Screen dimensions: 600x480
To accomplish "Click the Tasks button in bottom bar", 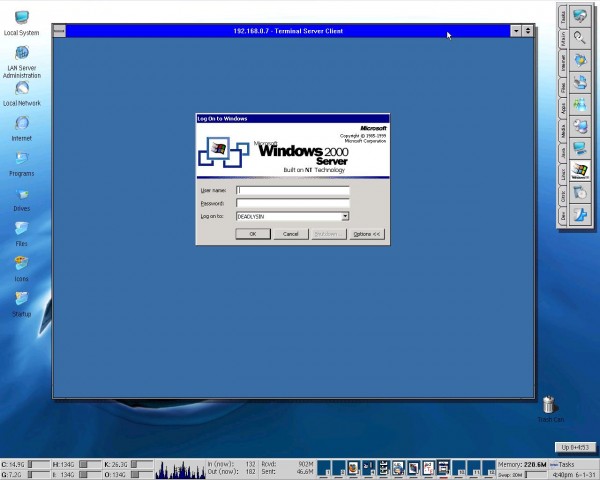I will coord(572,464).
